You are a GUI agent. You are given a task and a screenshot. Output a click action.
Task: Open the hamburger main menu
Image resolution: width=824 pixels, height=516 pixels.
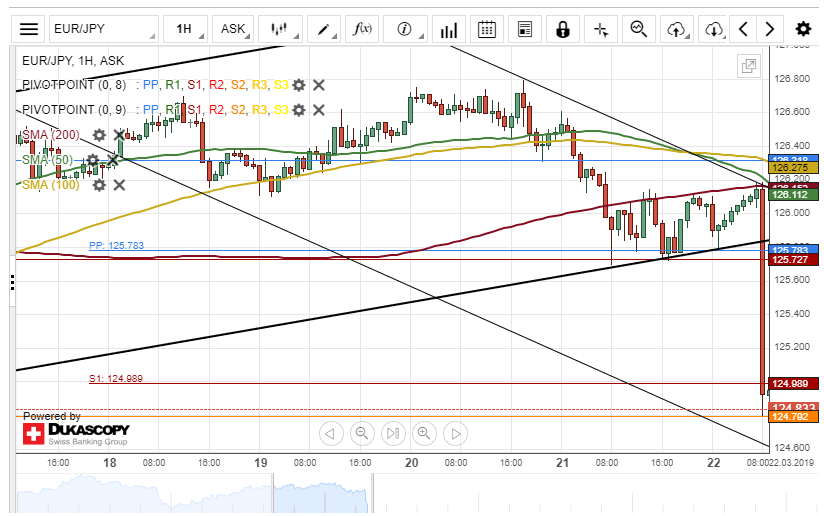pos(30,29)
